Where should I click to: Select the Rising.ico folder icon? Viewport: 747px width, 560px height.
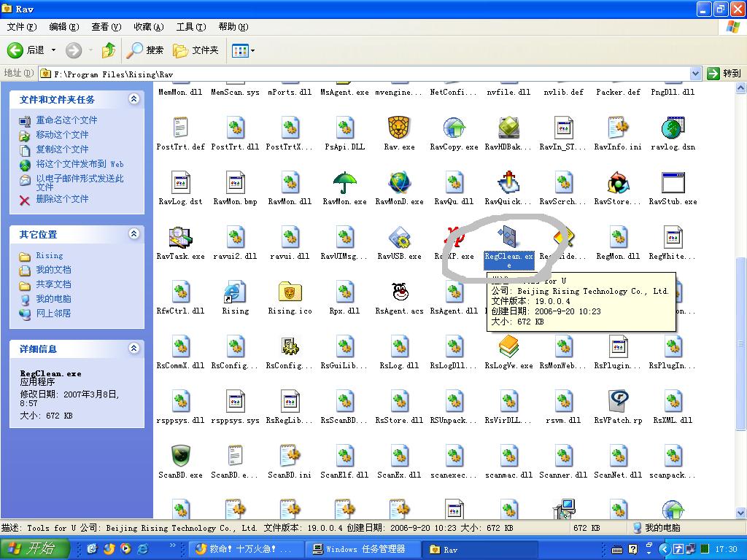290,292
